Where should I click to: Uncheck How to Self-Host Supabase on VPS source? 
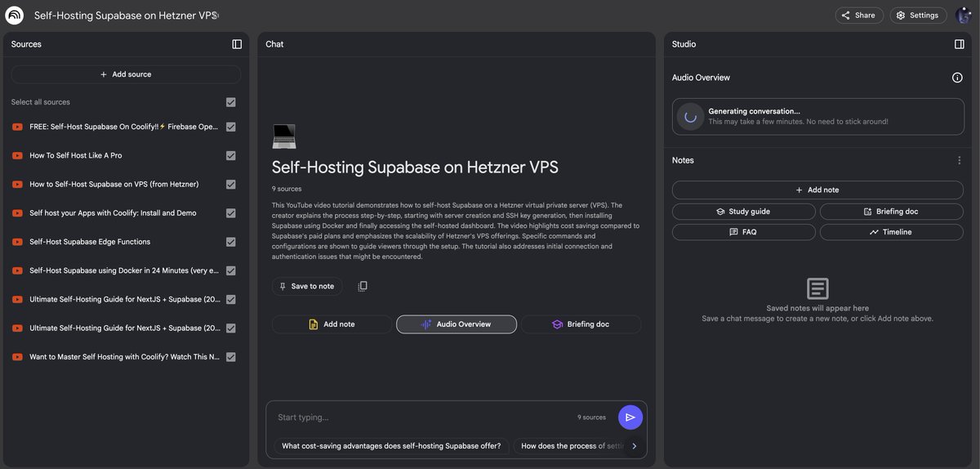point(231,185)
